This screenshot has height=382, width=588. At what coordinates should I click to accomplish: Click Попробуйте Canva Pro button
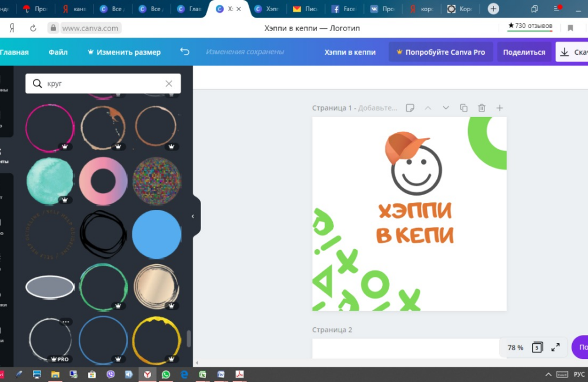point(440,52)
